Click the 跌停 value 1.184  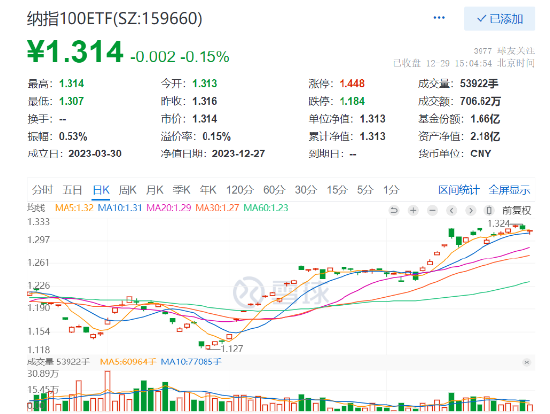coord(352,101)
